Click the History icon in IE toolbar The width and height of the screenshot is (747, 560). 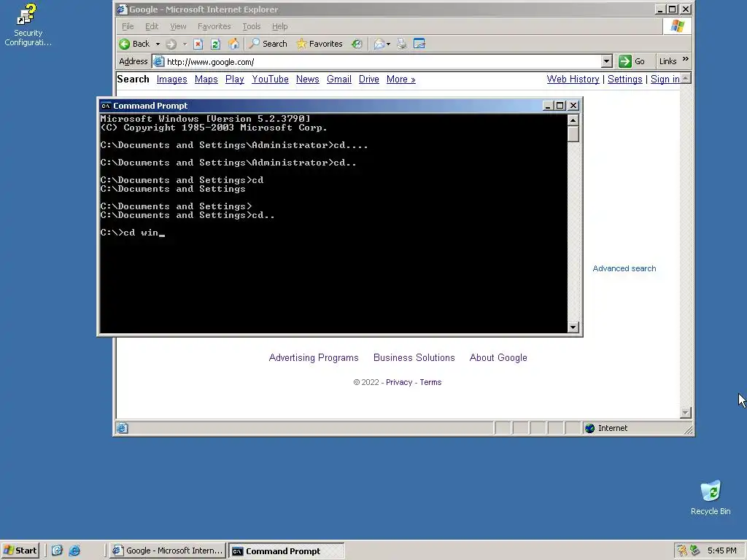(357, 44)
